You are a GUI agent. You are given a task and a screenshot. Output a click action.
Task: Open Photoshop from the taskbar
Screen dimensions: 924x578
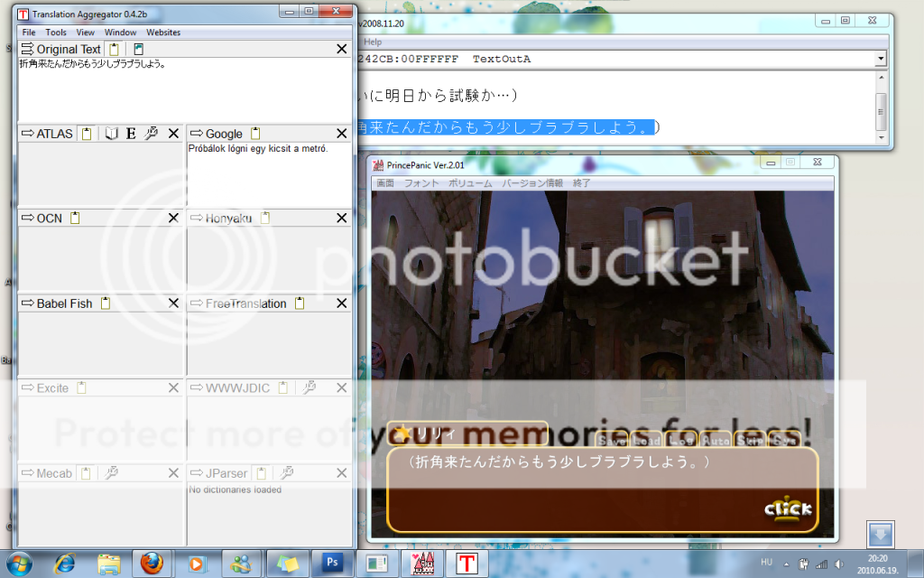point(332,564)
